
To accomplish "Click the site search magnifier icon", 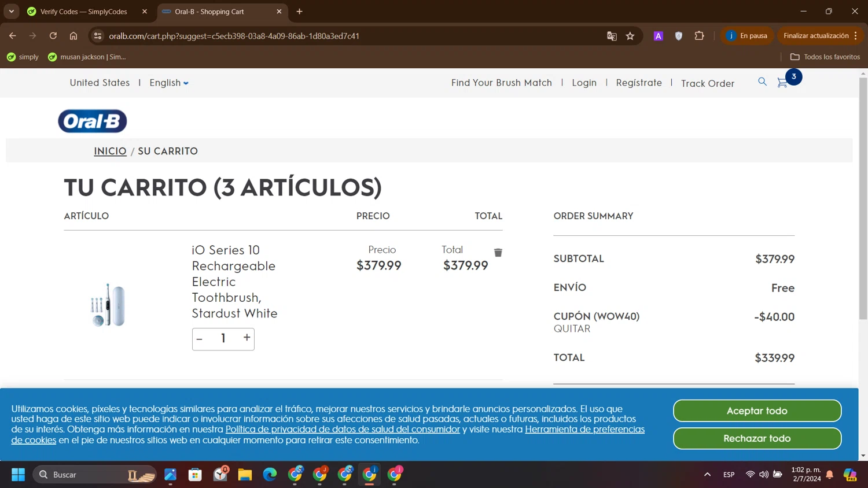I will click(x=762, y=82).
